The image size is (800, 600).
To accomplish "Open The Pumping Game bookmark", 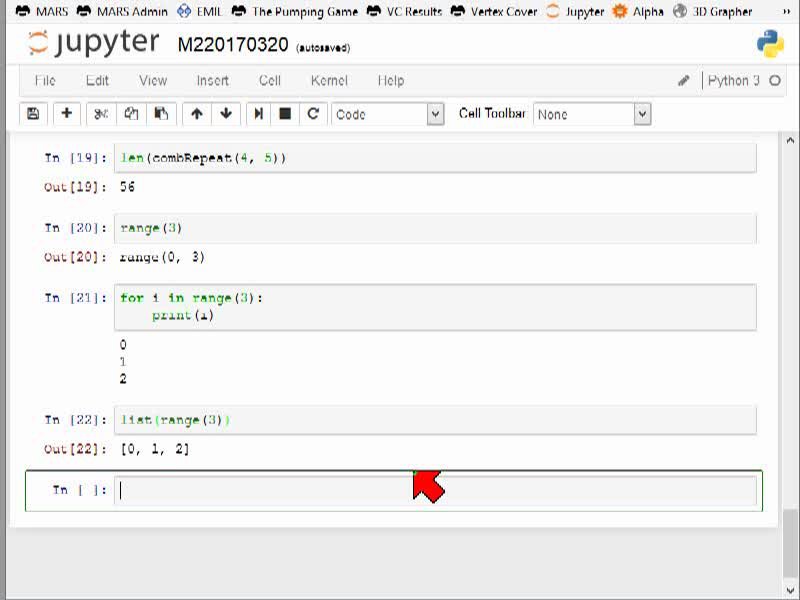I will (295, 11).
